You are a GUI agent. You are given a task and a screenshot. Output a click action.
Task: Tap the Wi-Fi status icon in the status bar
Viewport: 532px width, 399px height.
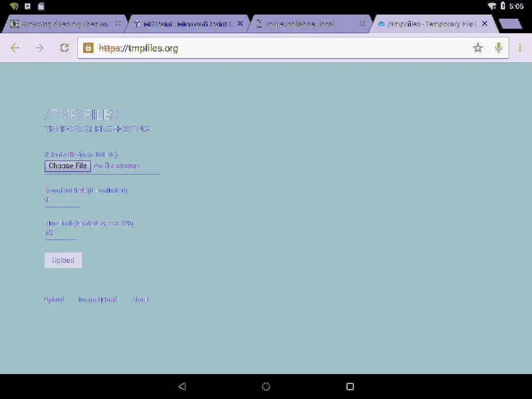coord(491,6)
